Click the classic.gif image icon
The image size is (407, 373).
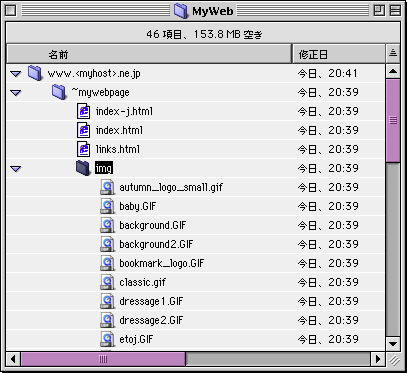[x=107, y=282]
